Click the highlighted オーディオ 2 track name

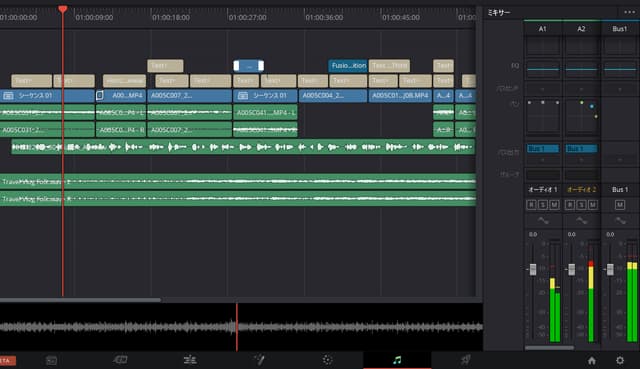pyautogui.click(x=581, y=189)
